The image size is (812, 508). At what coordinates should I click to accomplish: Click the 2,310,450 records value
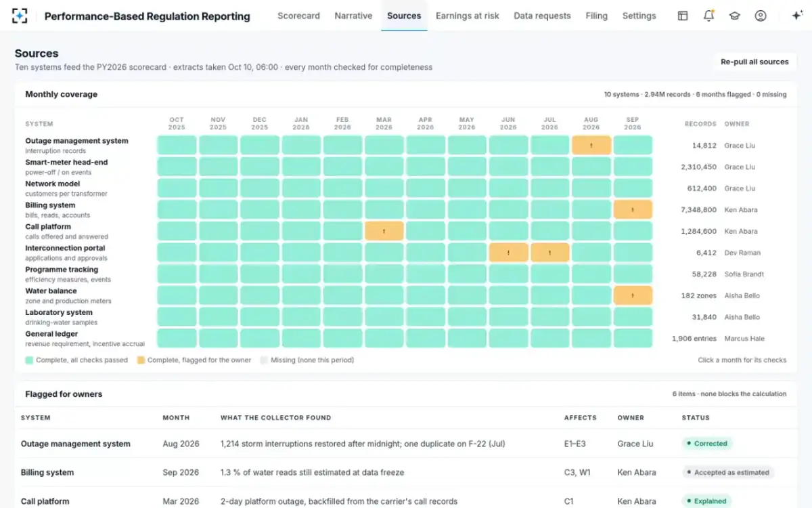[x=698, y=167]
